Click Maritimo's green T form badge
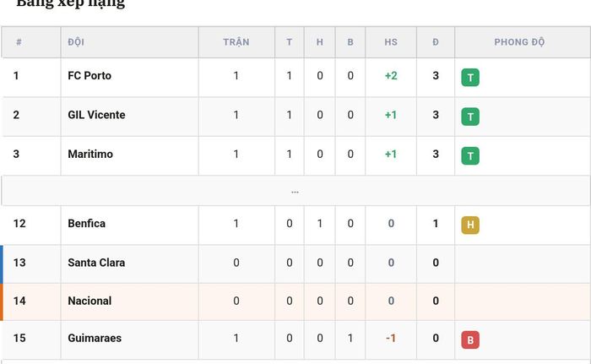 coord(470,155)
